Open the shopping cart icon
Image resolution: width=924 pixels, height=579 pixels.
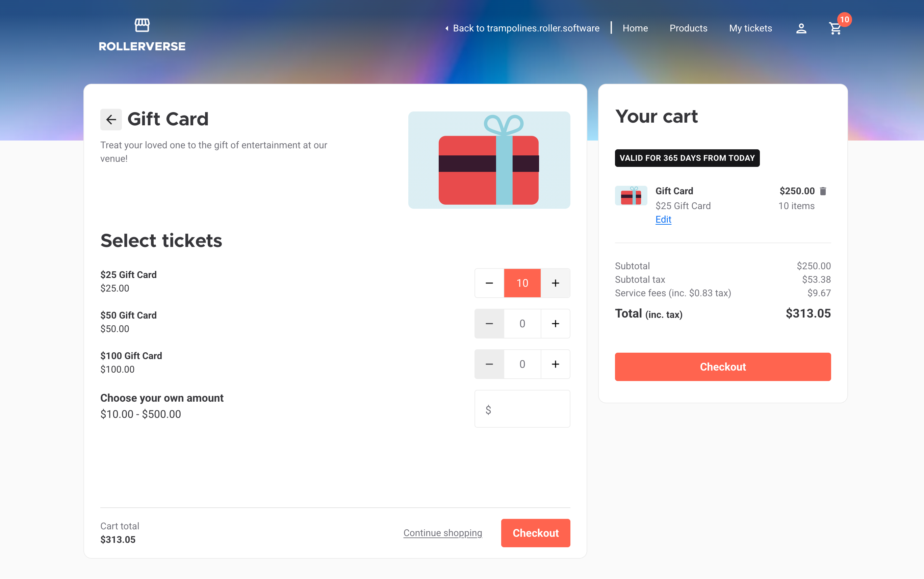click(835, 28)
